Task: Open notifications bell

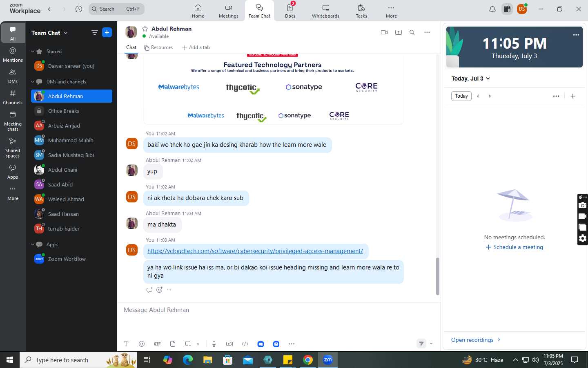Action: coord(492,9)
